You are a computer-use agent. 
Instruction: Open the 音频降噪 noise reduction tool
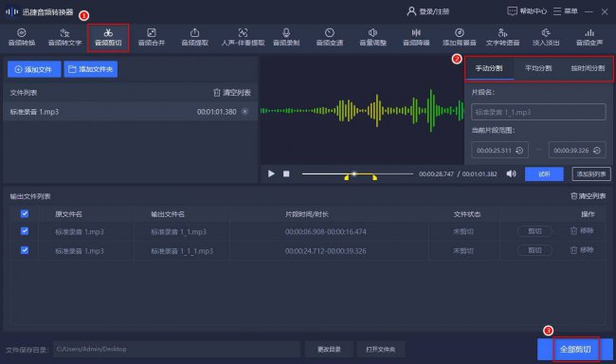click(416, 37)
